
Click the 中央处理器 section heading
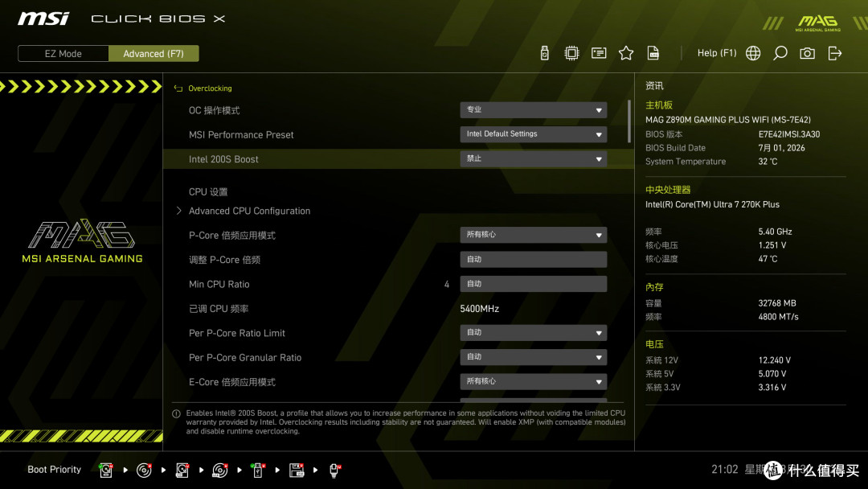pyautogui.click(x=668, y=190)
